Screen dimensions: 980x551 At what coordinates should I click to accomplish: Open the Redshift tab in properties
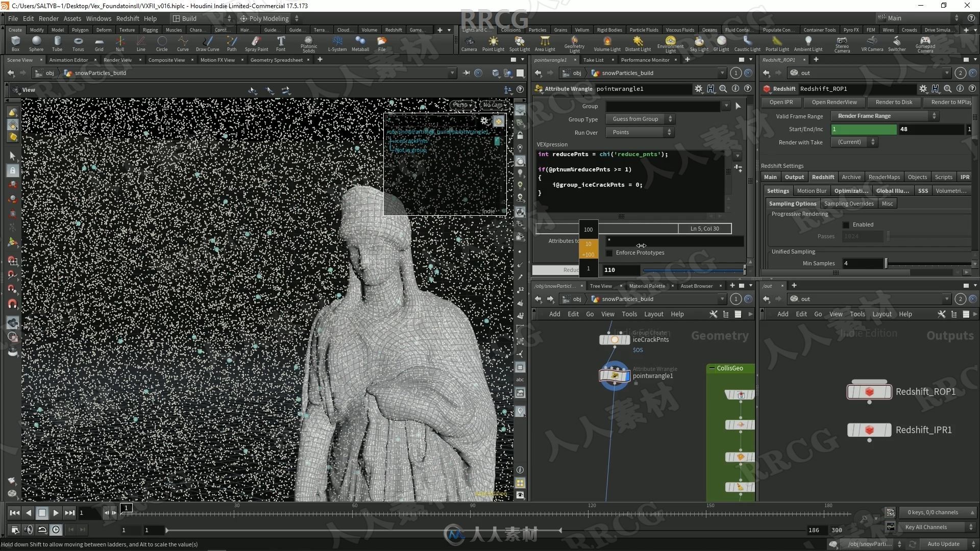click(822, 177)
